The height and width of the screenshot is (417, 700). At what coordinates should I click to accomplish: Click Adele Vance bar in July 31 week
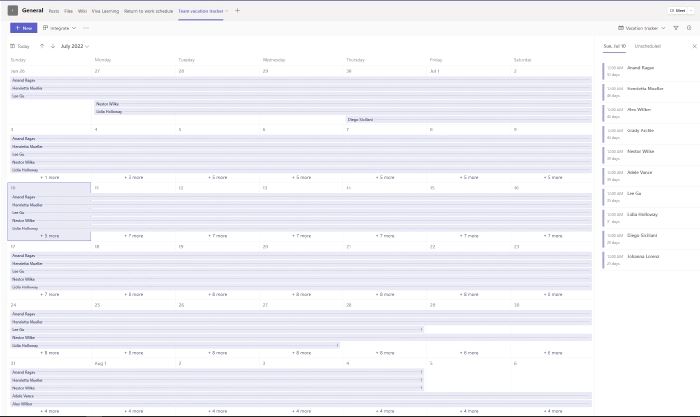click(301, 396)
